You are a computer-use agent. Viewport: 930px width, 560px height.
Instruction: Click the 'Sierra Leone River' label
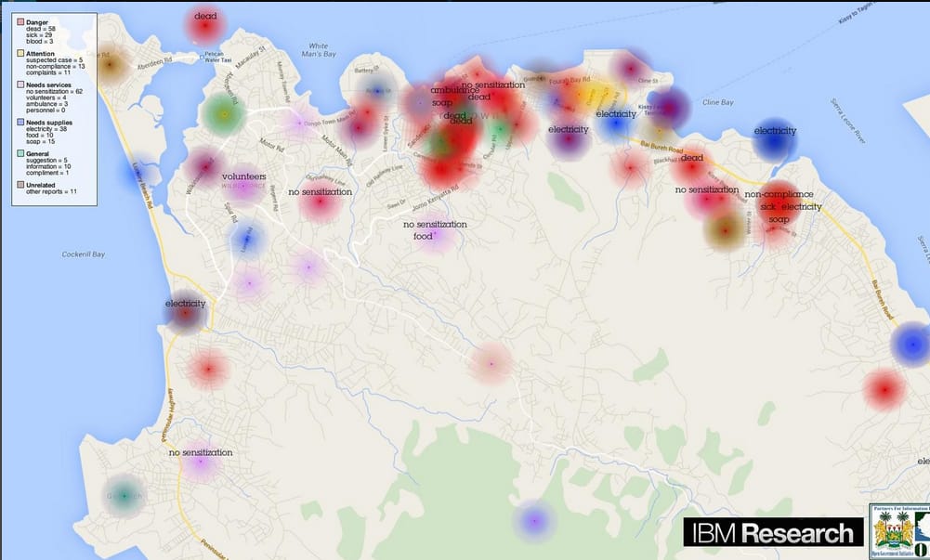pos(845,121)
